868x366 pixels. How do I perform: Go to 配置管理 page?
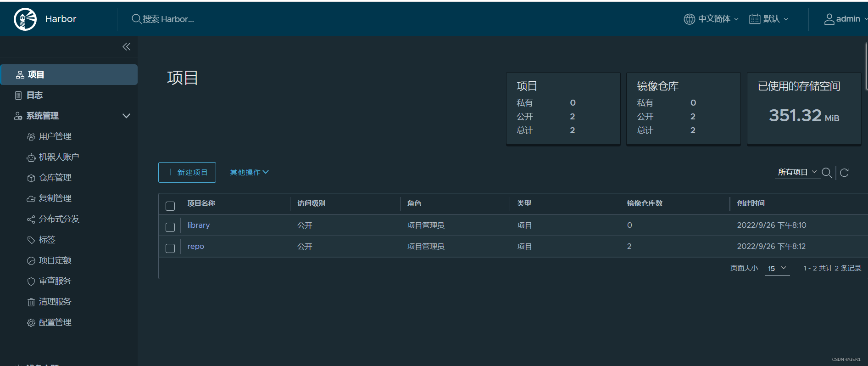55,322
